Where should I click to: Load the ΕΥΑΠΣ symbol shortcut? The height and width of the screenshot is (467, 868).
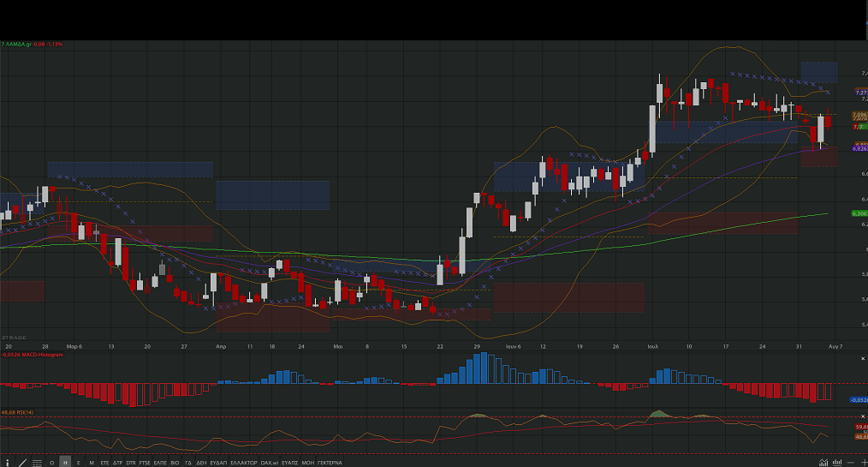tap(290, 463)
